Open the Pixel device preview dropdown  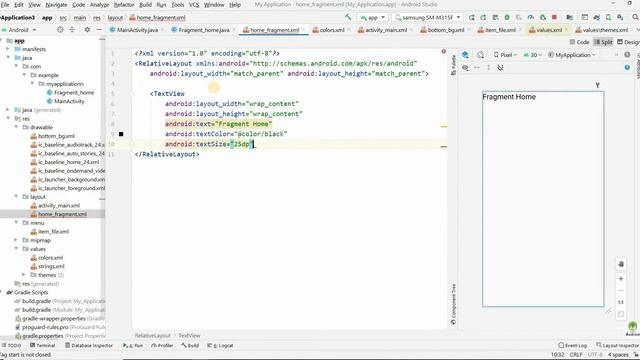tap(505, 55)
